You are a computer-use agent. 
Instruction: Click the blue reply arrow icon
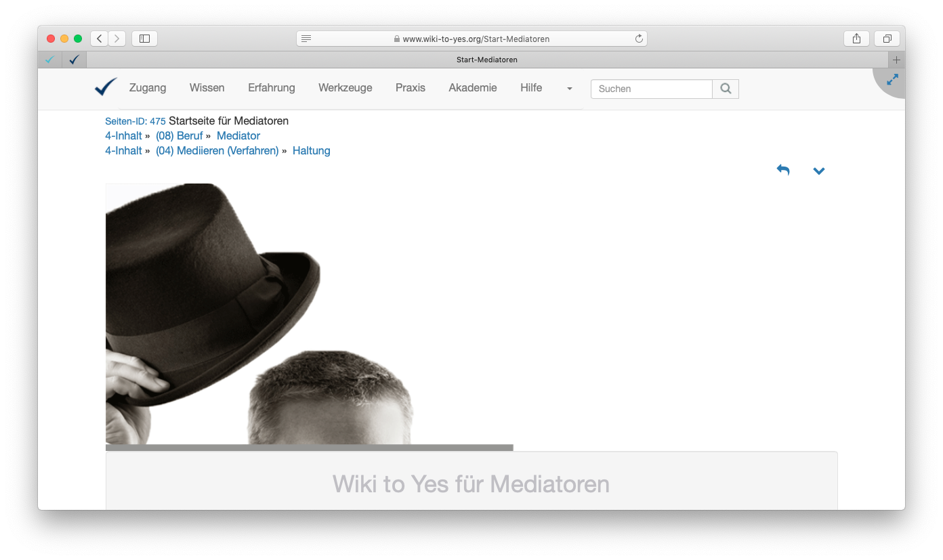point(783,170)
